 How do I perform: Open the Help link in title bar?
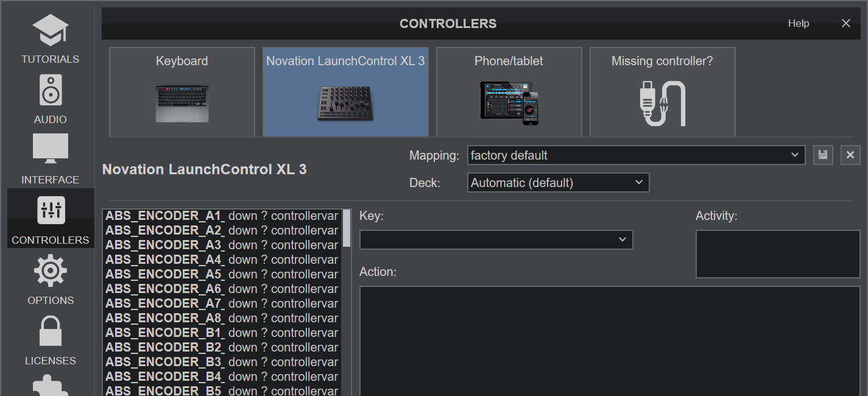click(798, 24)
